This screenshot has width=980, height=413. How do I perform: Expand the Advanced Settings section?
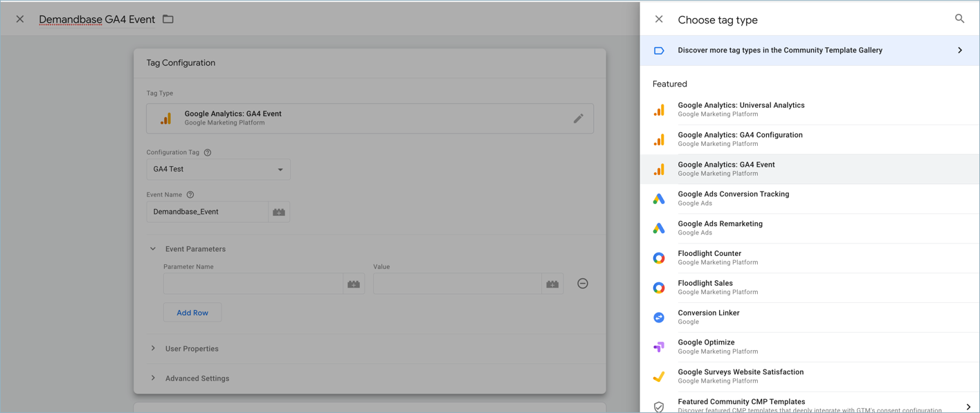coord(153,378)
